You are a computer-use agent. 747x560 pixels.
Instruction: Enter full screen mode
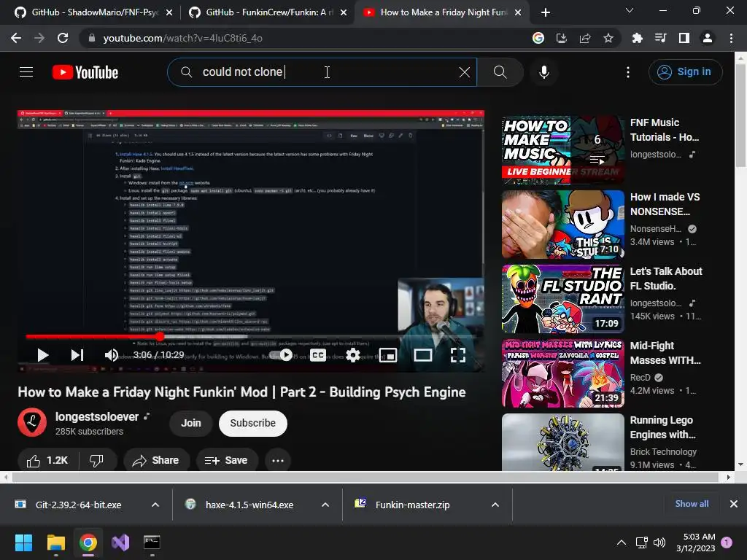pos(458,355)
